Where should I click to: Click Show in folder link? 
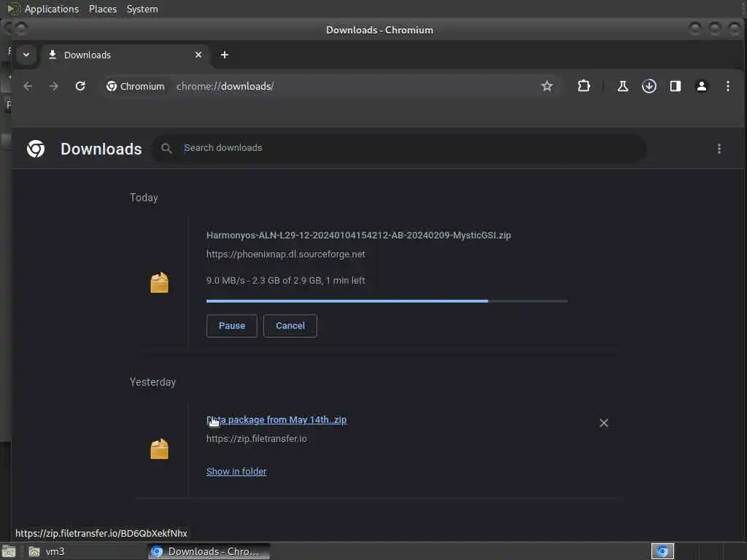pyautogui.click(x=236, y=472)
